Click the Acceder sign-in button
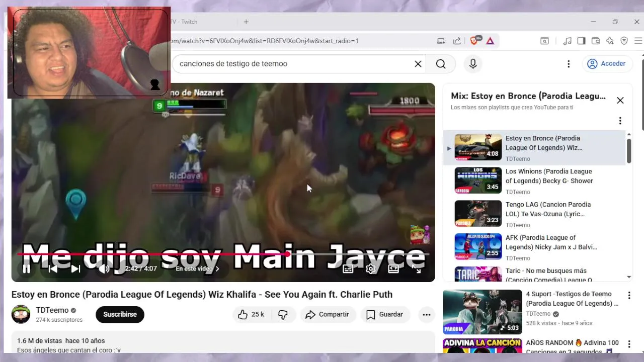The image size is (644, 362). point(607,64)
